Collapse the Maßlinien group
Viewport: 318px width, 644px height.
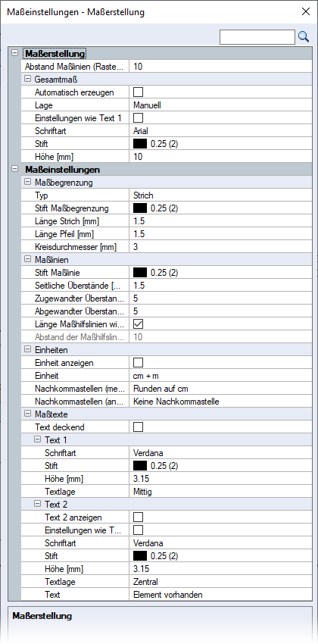[x=28, y=259]
